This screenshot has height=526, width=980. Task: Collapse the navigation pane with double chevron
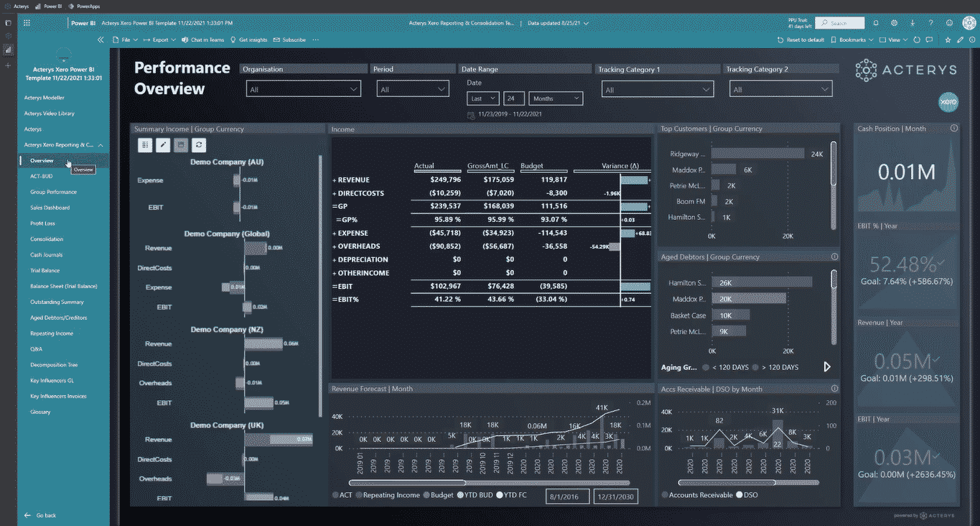pos(101,40)
